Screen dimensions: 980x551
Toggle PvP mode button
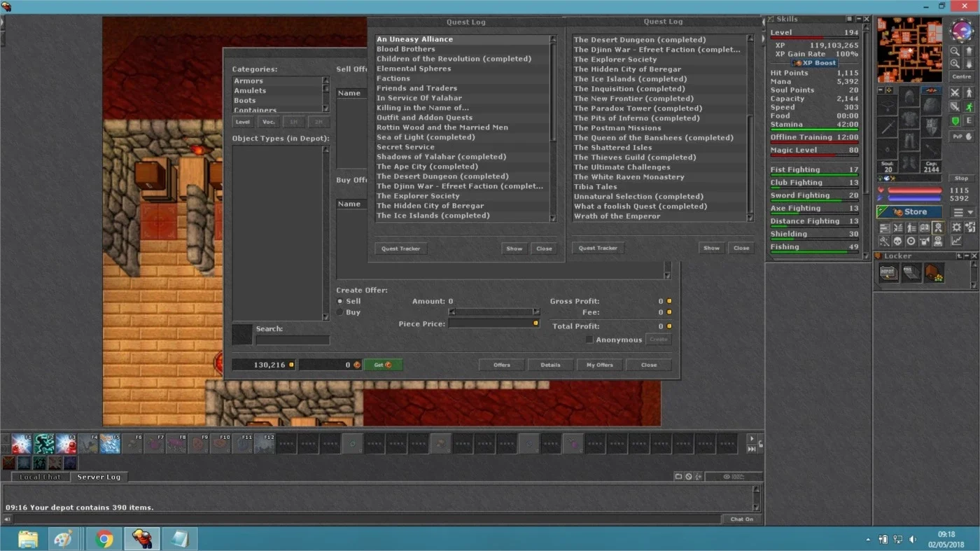tap(962, 137)
